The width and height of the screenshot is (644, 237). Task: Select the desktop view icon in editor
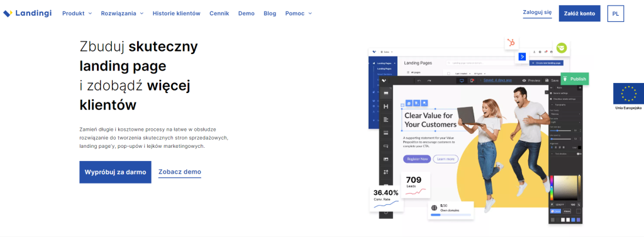(461, 80)
